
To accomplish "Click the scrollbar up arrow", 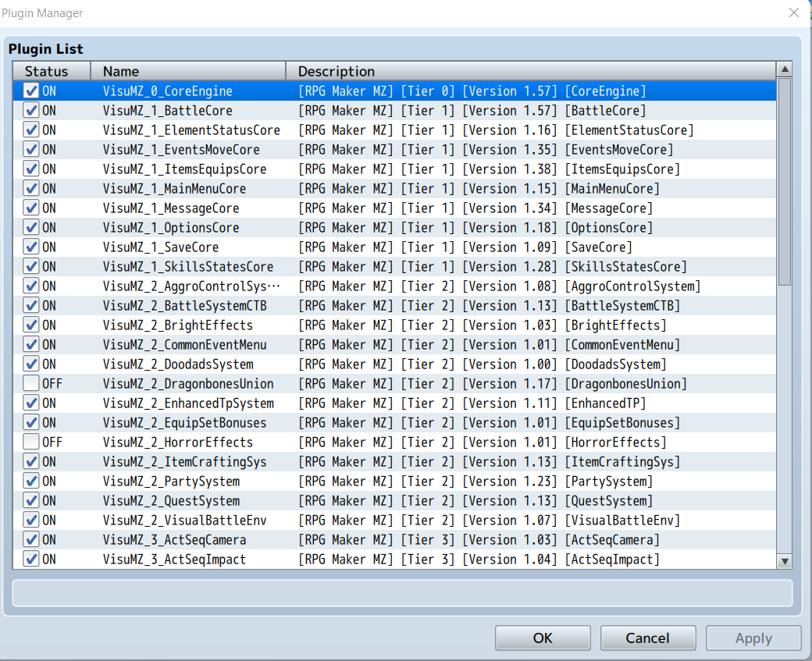I will pos(785,69).
